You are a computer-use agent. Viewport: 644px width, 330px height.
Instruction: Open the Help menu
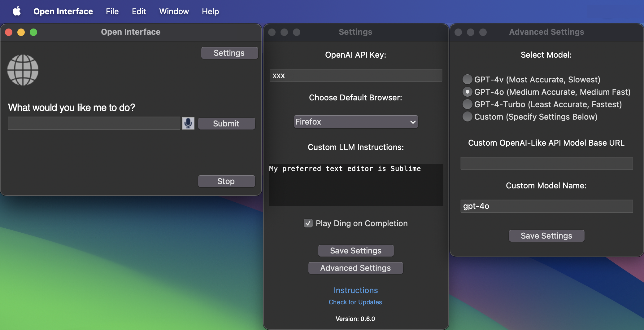(210, 11)
